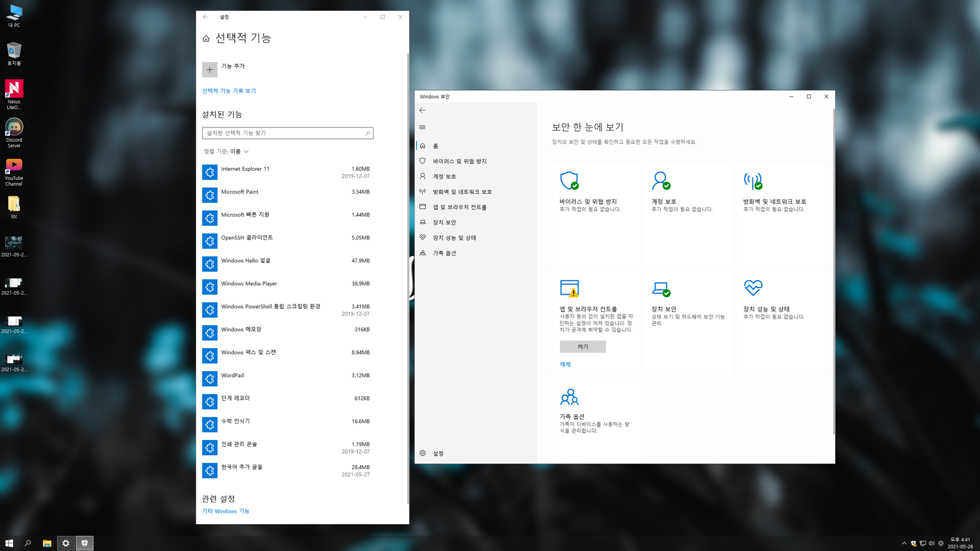Image resolution: width=980 pixels, height=551 pixels.
Task: Open 휴지통 recycle bin on desktop
Action: [14, 54]
